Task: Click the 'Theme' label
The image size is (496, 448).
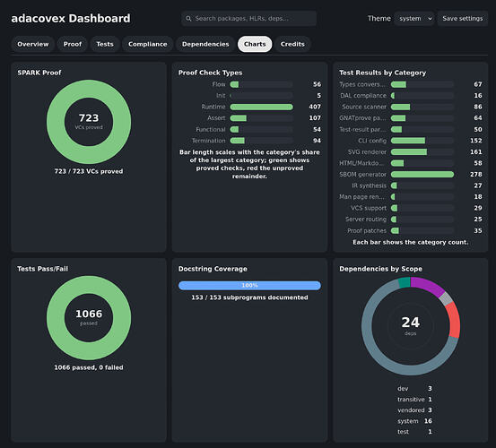Action: click(x=379, y=19)
